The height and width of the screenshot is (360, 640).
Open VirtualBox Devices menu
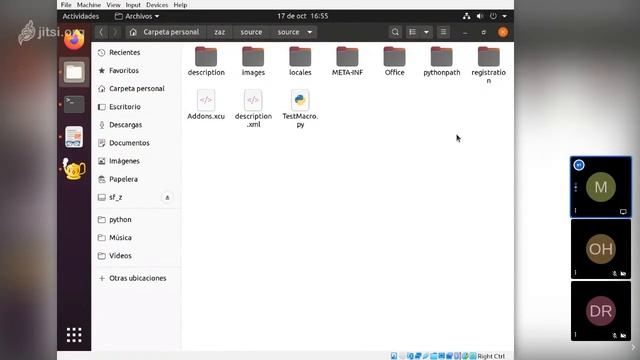157,5
